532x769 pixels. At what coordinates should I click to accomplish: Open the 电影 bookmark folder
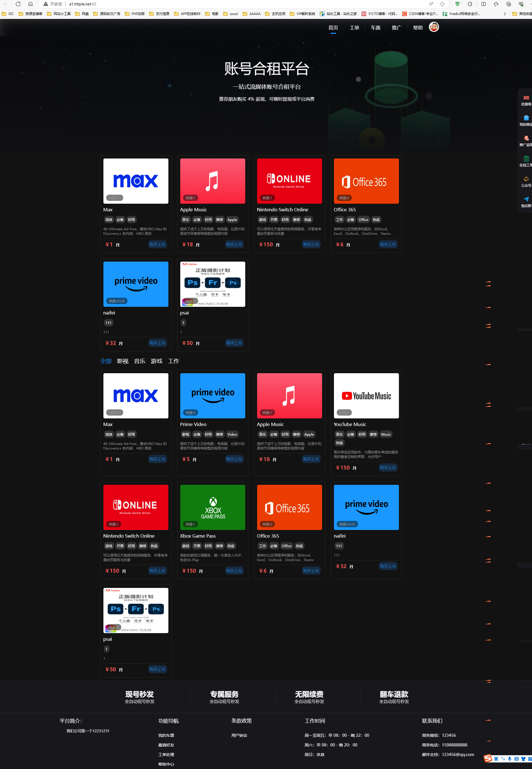click(212, 14)
